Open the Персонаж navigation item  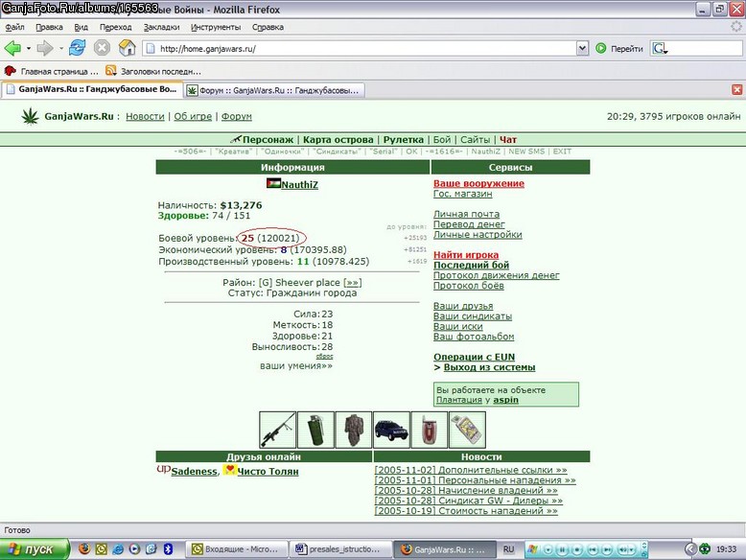tap(268, 139)
